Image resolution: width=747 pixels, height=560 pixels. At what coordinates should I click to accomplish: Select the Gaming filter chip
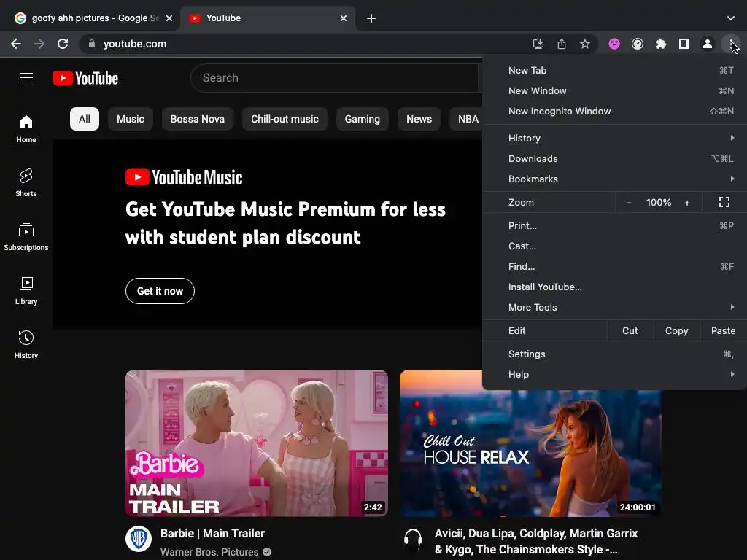[x=363, y=119]
